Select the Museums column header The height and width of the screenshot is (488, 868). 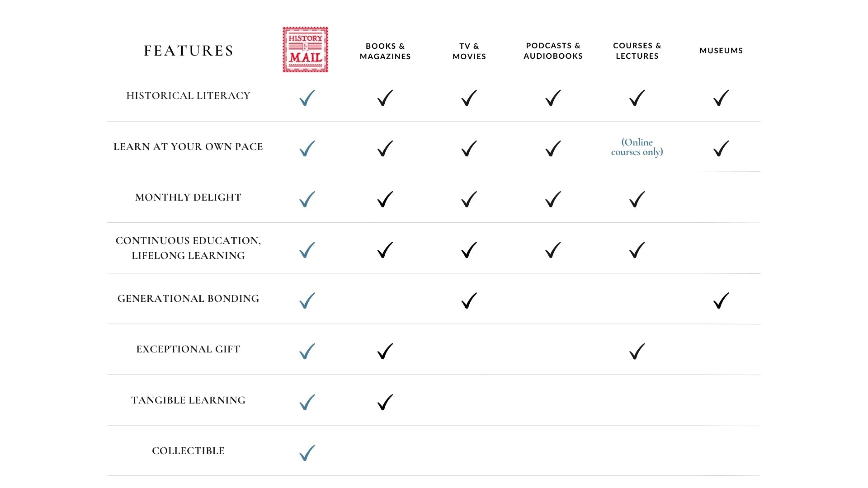[x=721, y=51]
